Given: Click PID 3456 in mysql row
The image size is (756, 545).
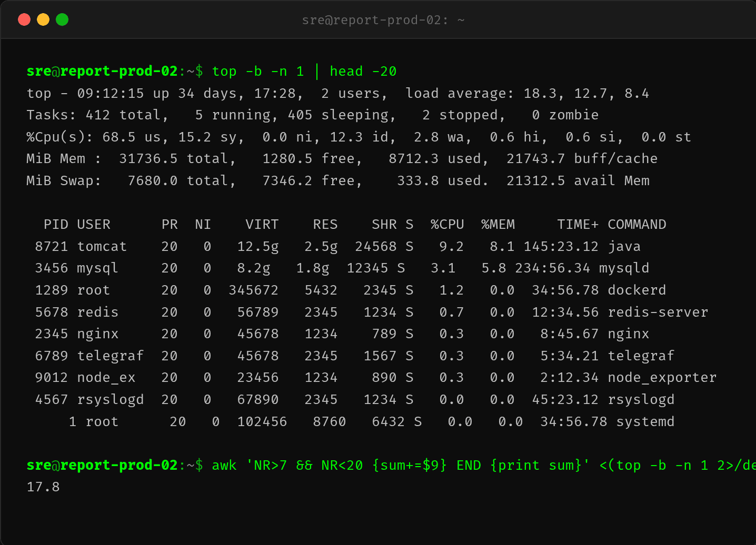Looking at the screenshot, I should click(52, 268).
